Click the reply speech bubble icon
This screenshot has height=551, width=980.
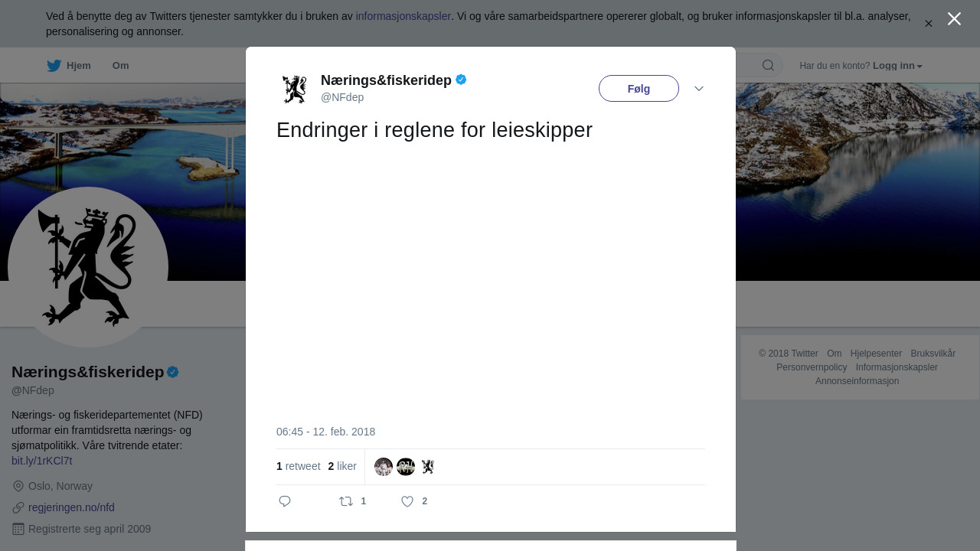pyautogui.click(x=285, y=501)
